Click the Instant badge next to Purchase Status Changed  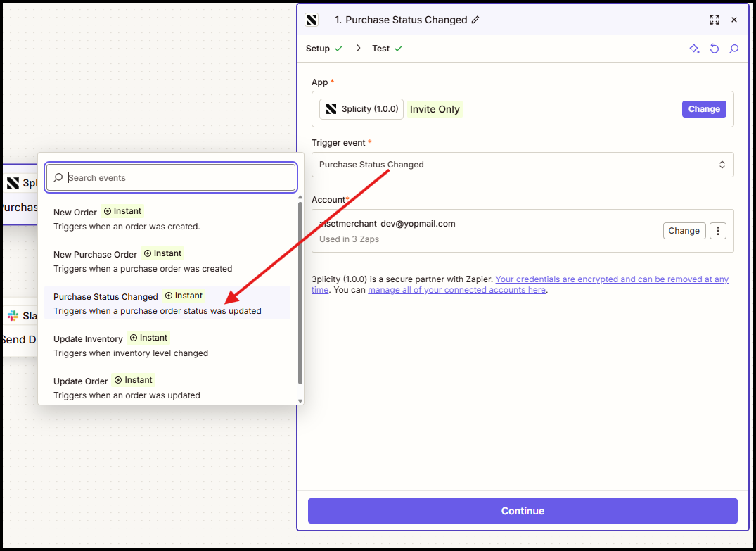click(x=184, y=296)
